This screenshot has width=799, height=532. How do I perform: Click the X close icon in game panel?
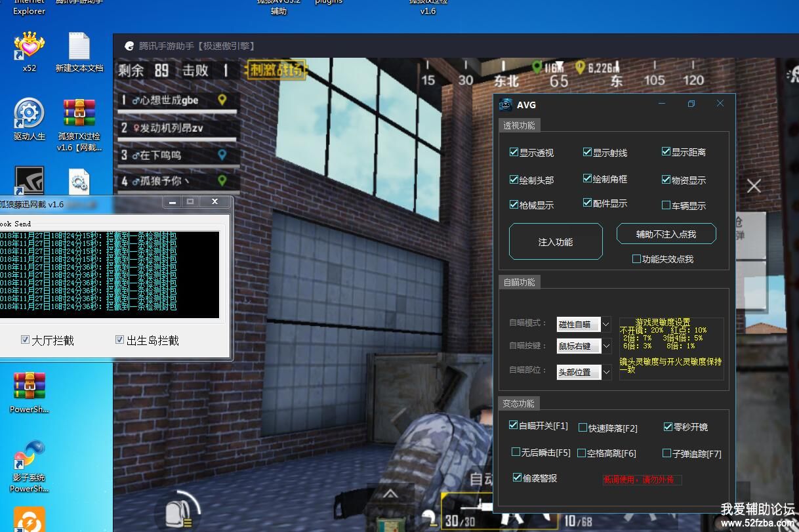tap(754, 186)
